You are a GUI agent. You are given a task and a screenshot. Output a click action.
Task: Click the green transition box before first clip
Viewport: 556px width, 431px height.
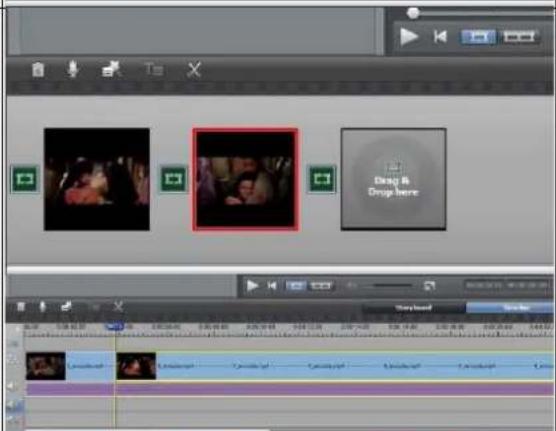[x=25, y=179]
